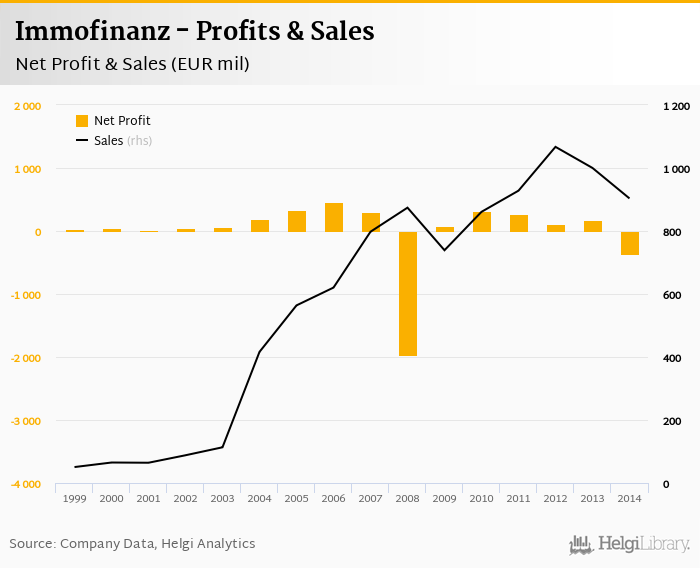Click the 1 200 right axis label
700x568 pixels.
point(677,106)
